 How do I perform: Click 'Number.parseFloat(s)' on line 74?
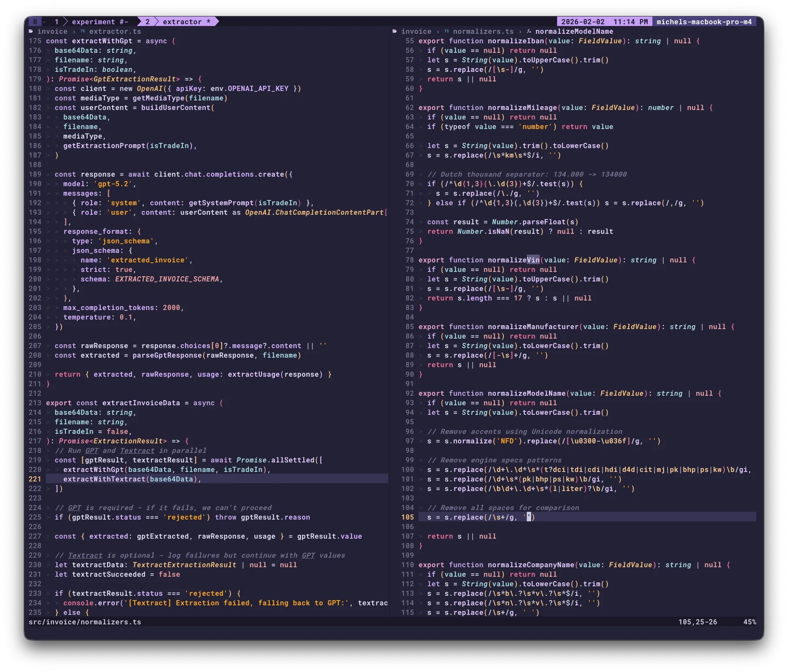(x=535, y=222)
